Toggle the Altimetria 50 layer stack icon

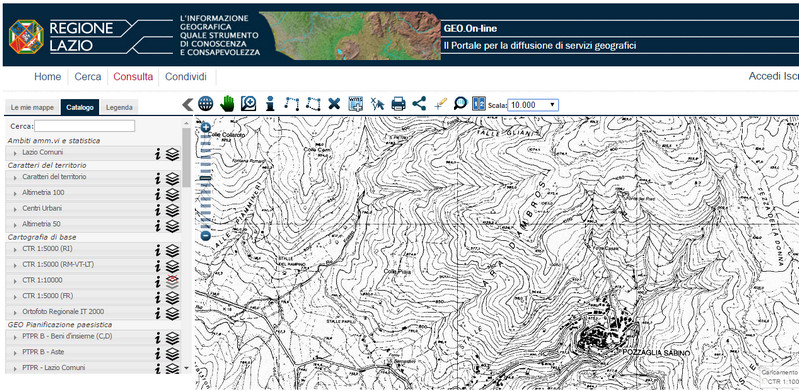click(x=173, y=226)
